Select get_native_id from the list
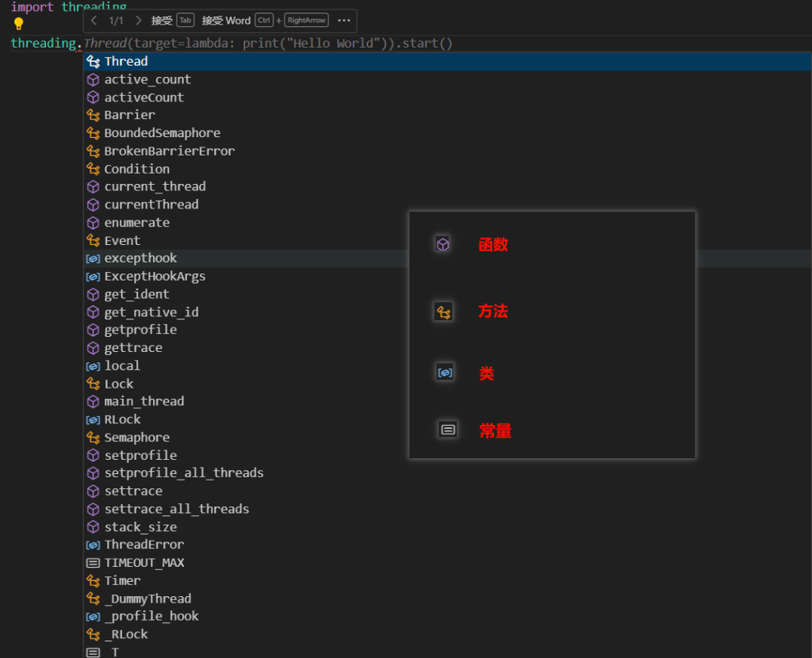 coord(151,312)
